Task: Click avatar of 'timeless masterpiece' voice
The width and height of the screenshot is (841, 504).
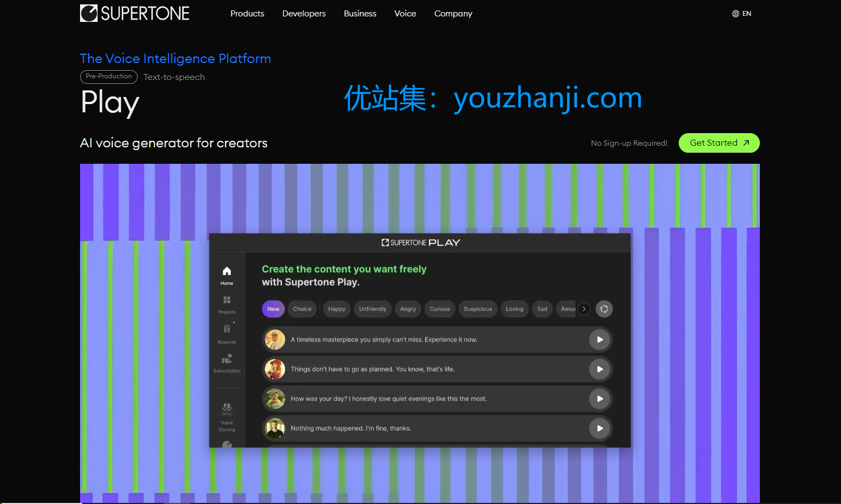Action: [275, 340]
